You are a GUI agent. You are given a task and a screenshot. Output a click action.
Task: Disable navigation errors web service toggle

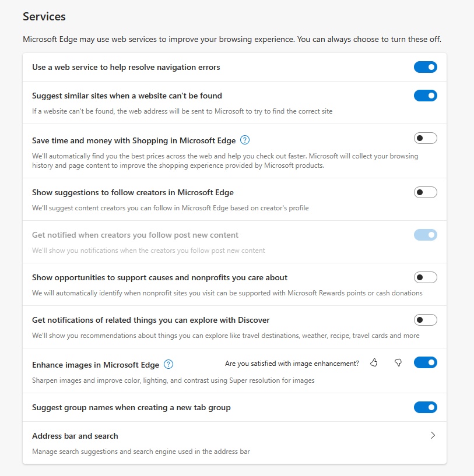[426, 67]
